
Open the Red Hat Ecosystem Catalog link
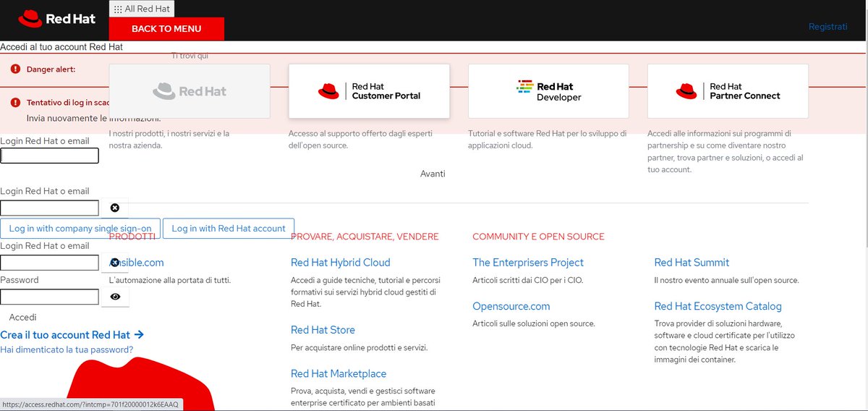tap(718, 307)
